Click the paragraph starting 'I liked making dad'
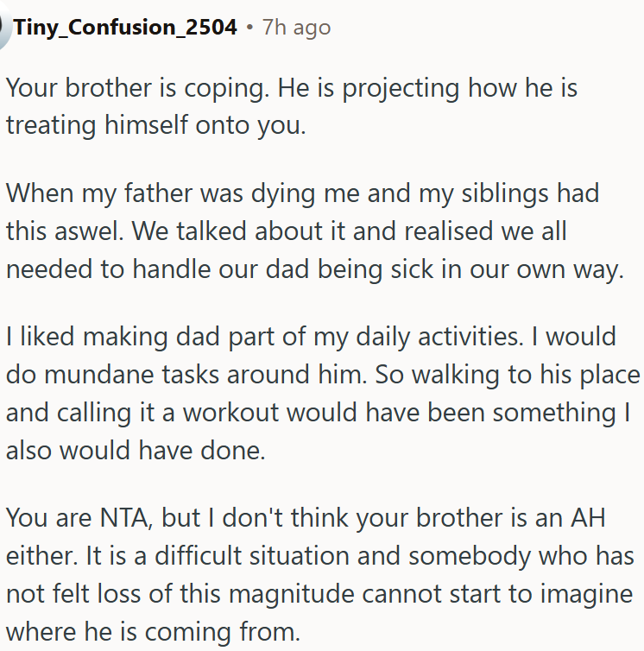644x651 pixels. [x=319, y=394]
